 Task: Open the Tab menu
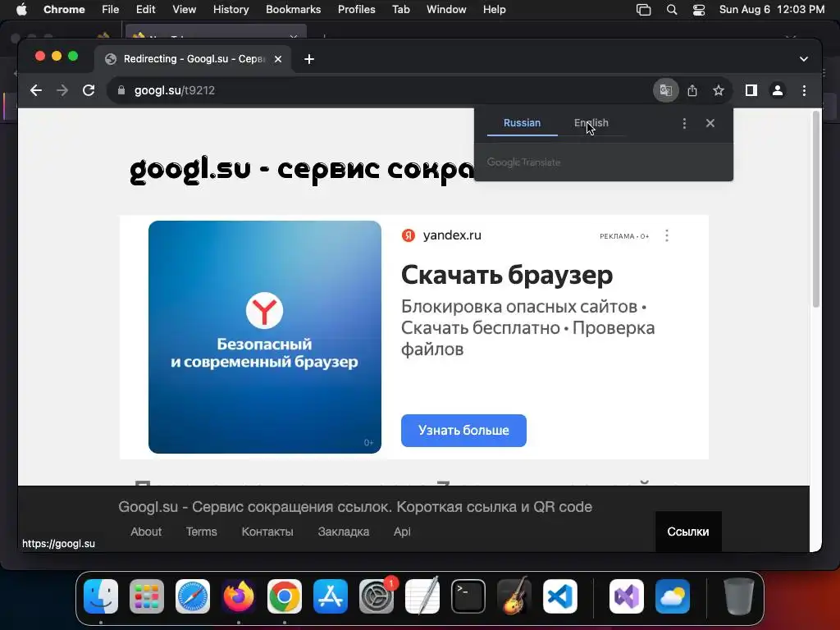click(400, 10)
